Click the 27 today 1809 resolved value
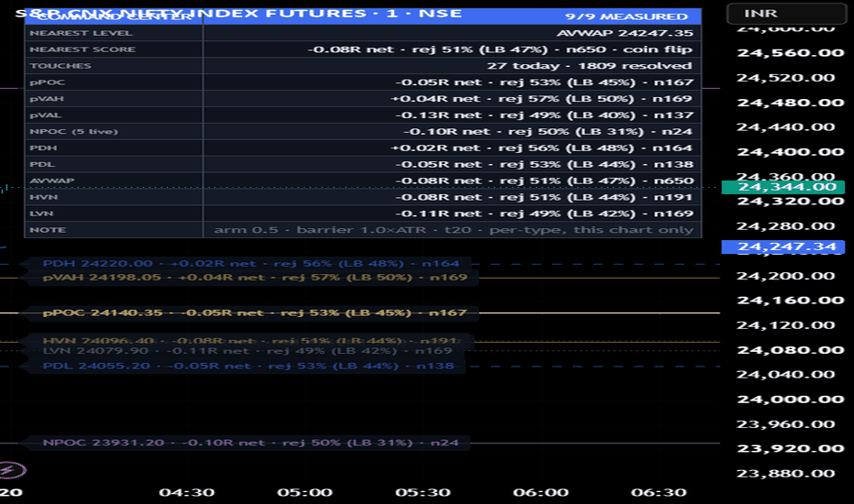 point(589,66)
